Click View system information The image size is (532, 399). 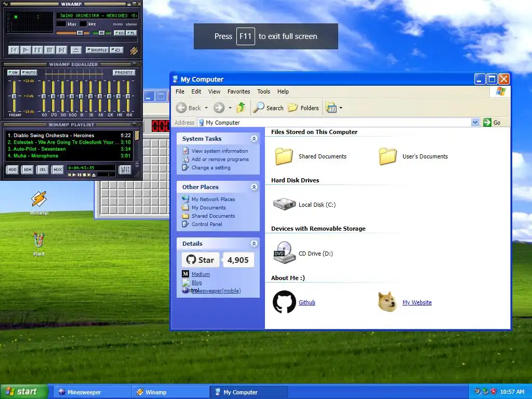[220, 151]
